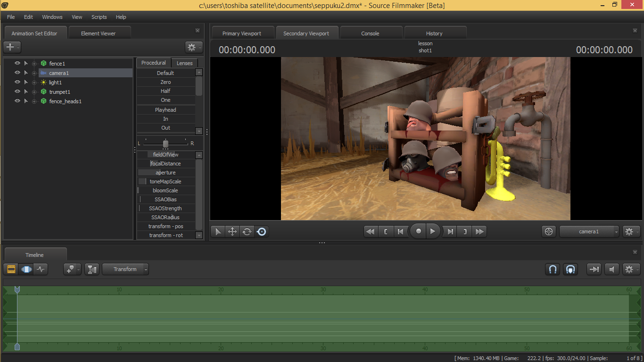Jump to the in-point bracket
This screenshot has height=362, width=644.
click(x=386, y=231)
